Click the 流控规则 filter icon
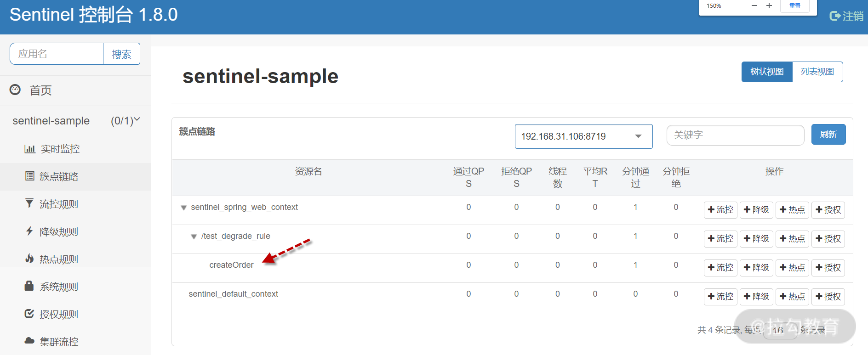The height and width of the screenshot is (355, 868). click(29, 203)
